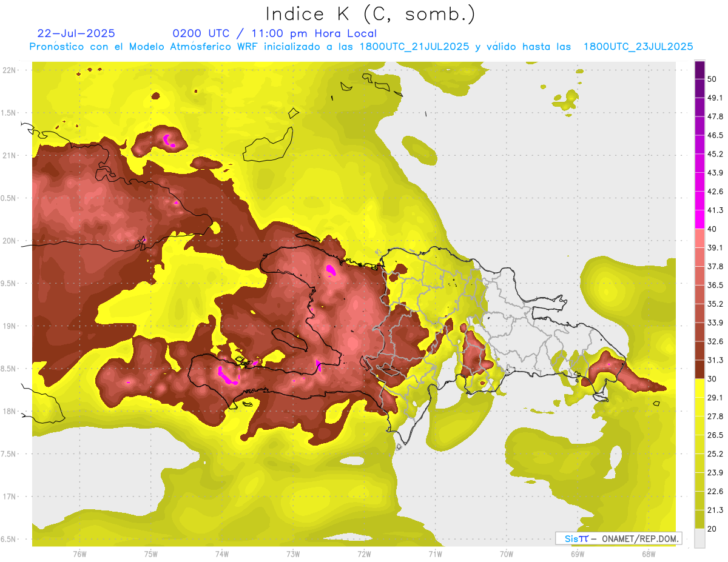Click longitude label '70W'

tap(506, 554)
